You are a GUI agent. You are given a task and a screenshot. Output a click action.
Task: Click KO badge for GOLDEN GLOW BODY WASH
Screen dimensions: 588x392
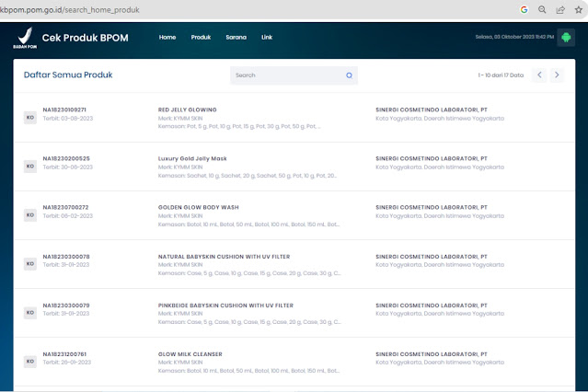30,215
